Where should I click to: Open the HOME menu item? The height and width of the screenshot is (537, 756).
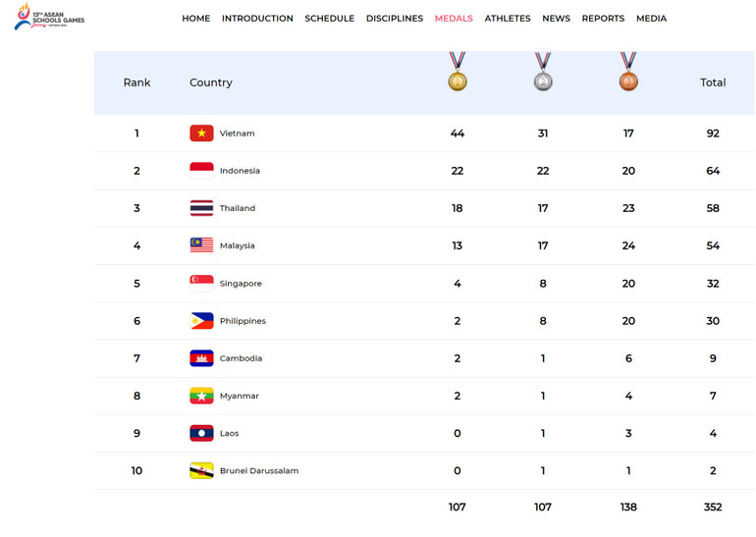[195, 19]
